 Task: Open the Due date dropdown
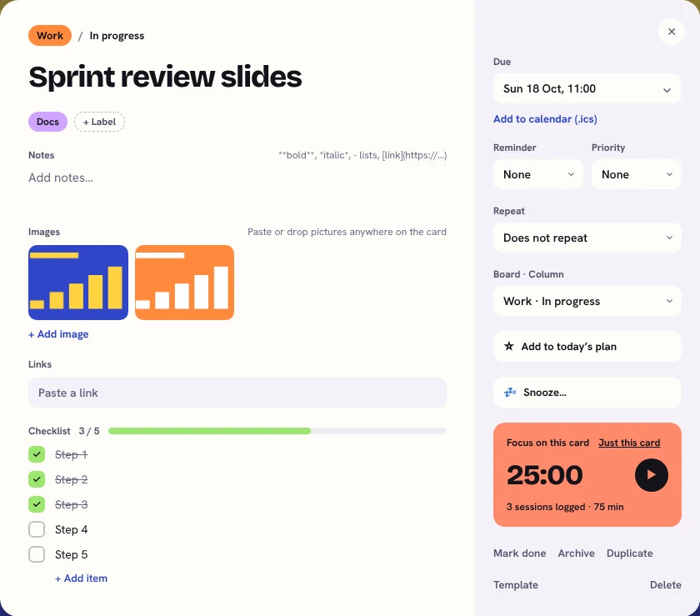[x=587, y=88]
